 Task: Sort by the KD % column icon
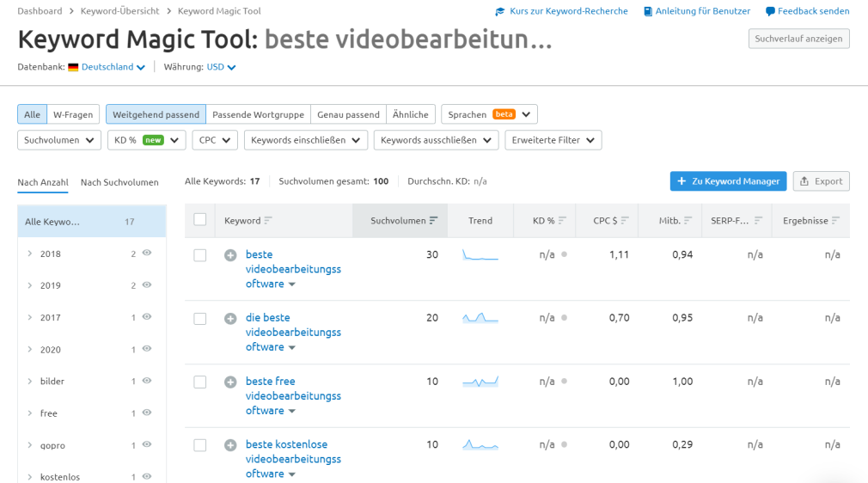coord(562,221)
